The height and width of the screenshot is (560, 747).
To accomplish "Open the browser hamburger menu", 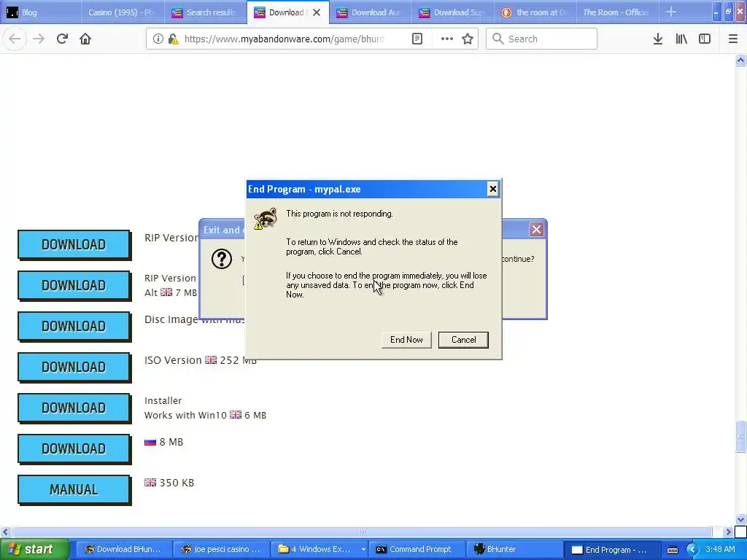I will pos(732,39).
